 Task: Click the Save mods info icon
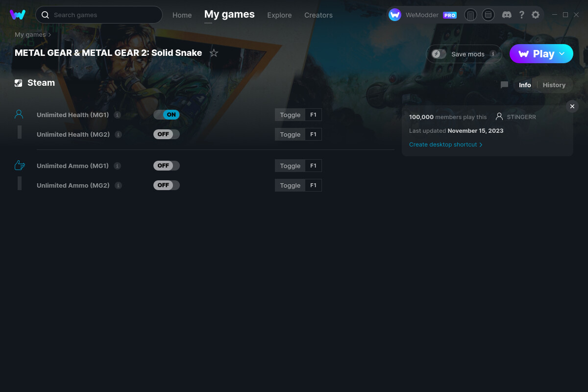coord(493,54)
